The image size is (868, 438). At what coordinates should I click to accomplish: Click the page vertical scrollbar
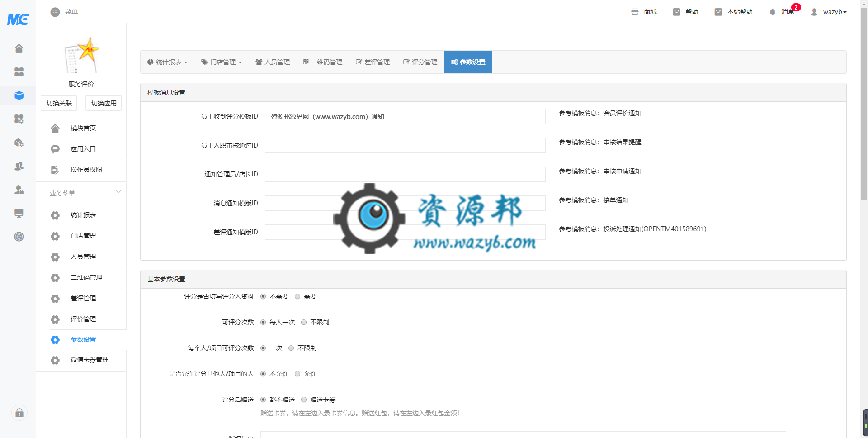pos(864,104)
